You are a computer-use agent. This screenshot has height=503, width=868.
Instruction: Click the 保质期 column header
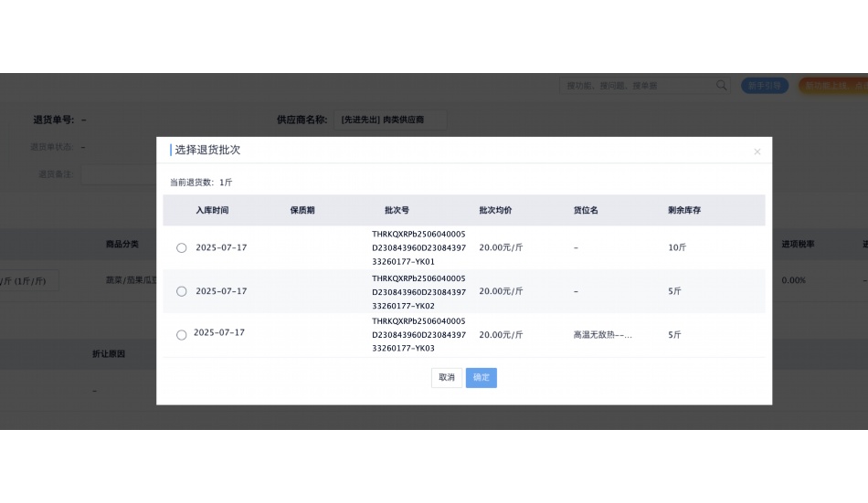(x=302, y=211)
